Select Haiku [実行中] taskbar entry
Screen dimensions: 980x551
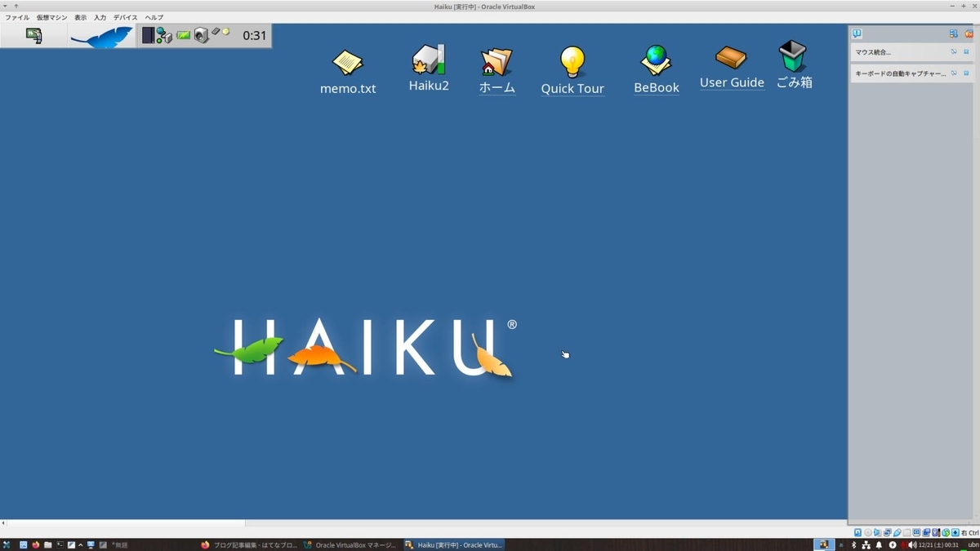click(x=453, y=544)
